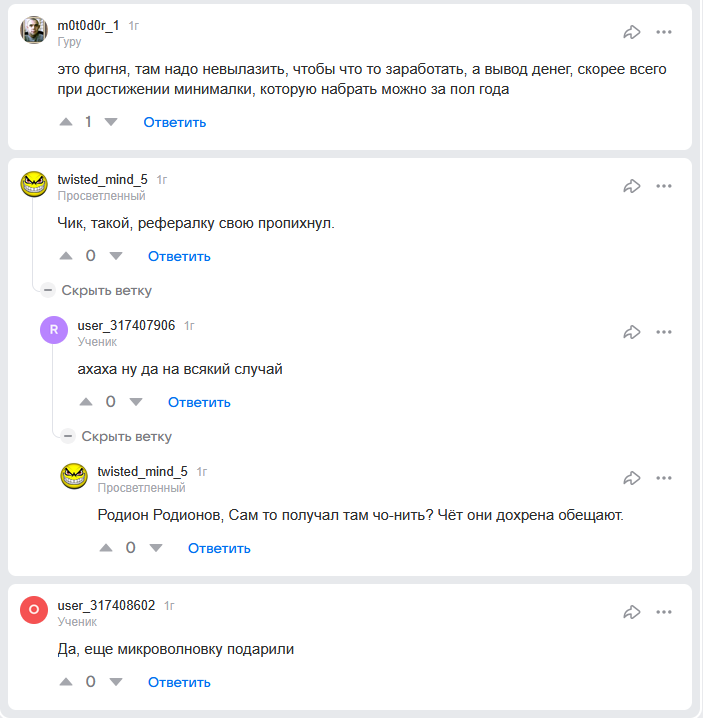Collapse the thread under twisted_mind_5's first comment
The height and width of the screenshot is (718, 703).
98,290
